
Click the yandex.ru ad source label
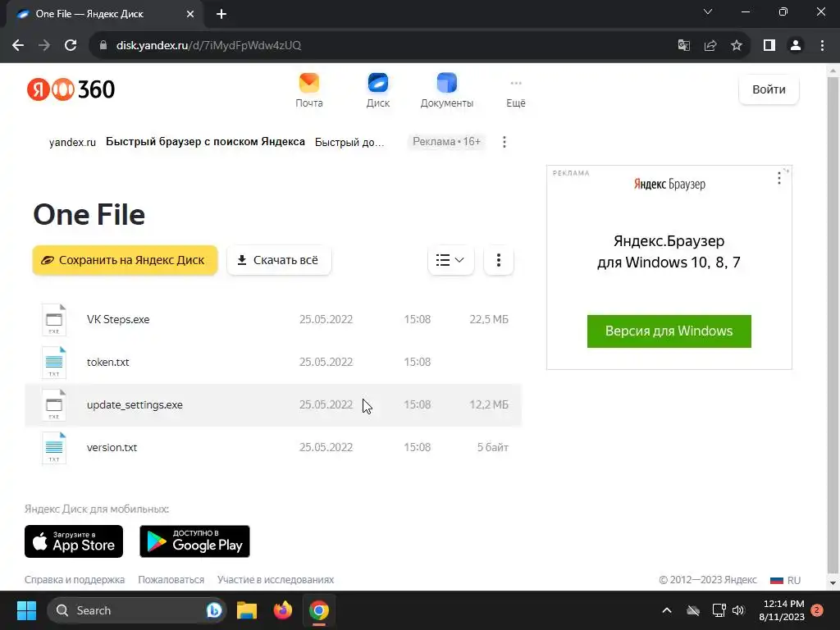pos(72,142)
